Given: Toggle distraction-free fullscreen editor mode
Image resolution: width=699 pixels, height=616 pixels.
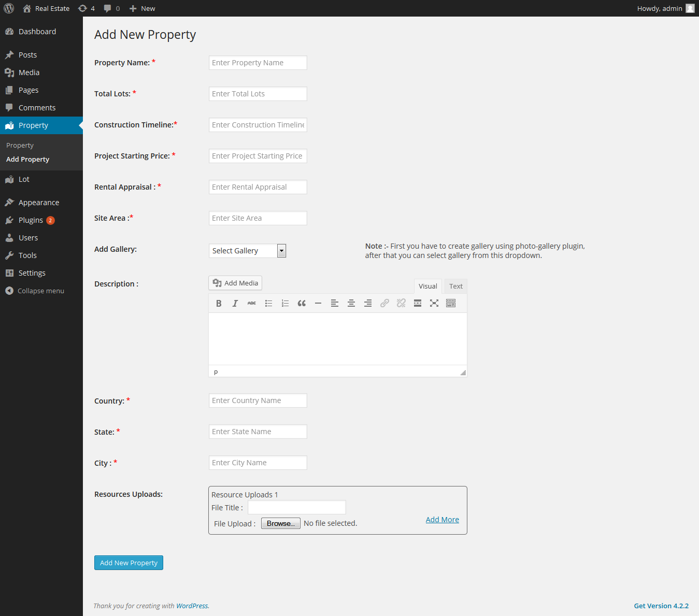Looking at the screenshot, I should coord(434,304).
